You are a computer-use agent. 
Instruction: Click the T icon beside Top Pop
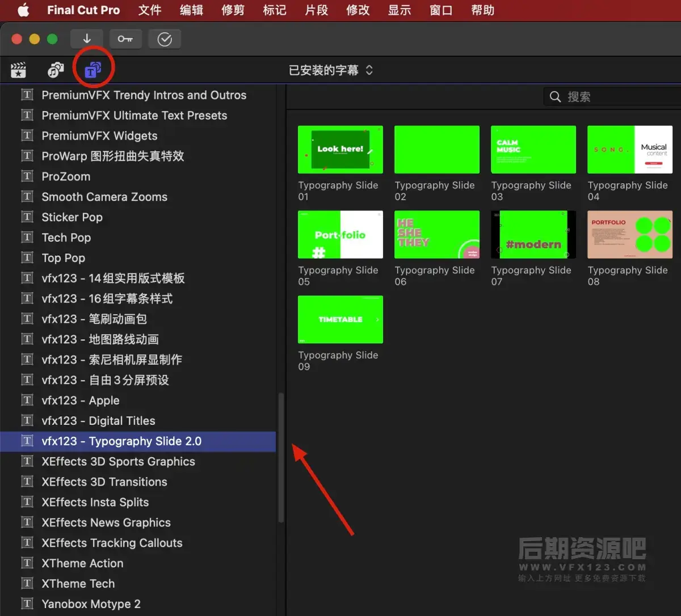tap(27, 258)
